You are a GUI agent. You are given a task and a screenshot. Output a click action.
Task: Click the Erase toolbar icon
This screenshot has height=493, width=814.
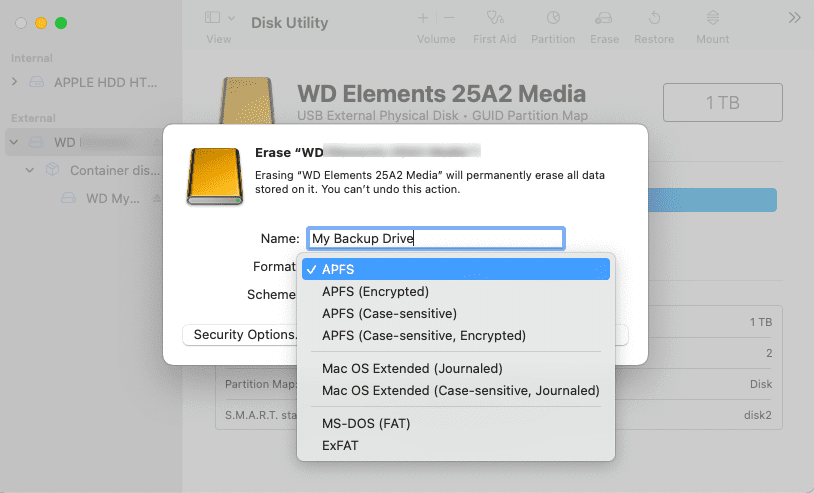(x=603, y=18)
